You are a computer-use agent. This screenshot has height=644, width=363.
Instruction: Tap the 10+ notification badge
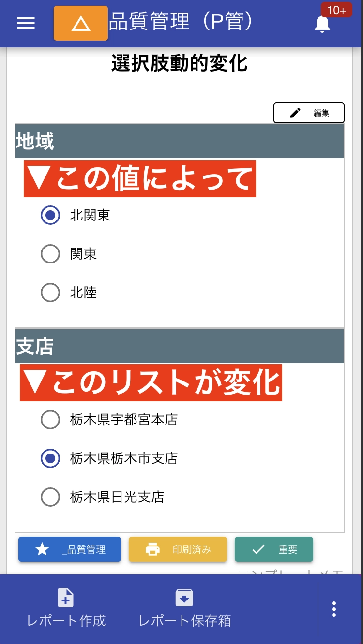(x=337, y=10)
